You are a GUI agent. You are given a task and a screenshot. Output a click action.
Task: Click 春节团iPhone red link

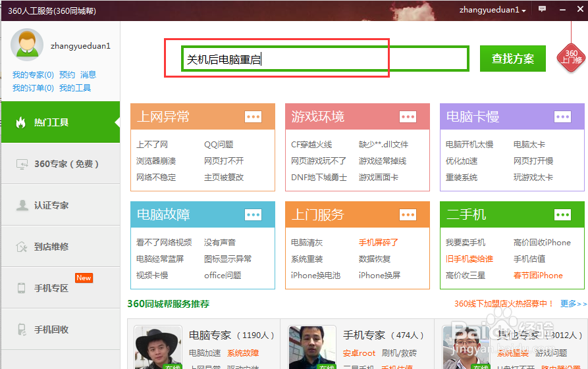point(538,276)
